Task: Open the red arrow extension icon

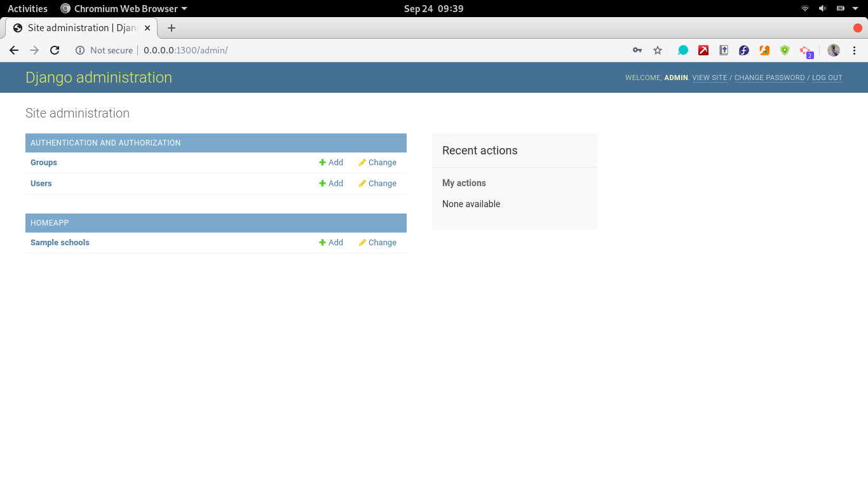Action: (x=703, y=50)
